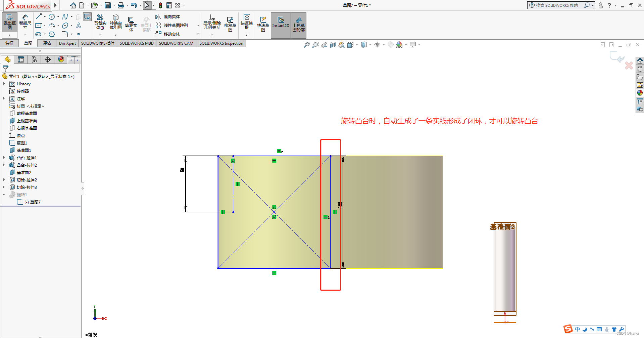Toggle the Select cursor tool
This screenshot has width=644, height=338.
pos(147,5)
